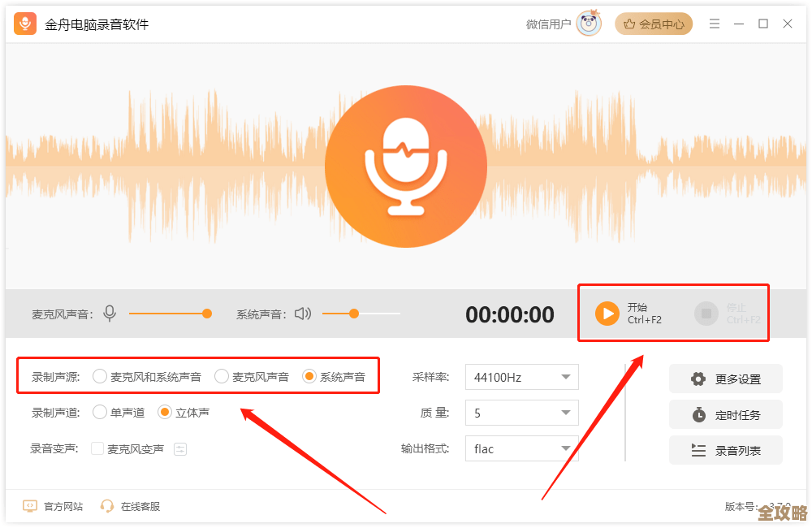Click the 停止 stop recording control
This screenshot has width=812, height=528.
click(x=706, y=314)
